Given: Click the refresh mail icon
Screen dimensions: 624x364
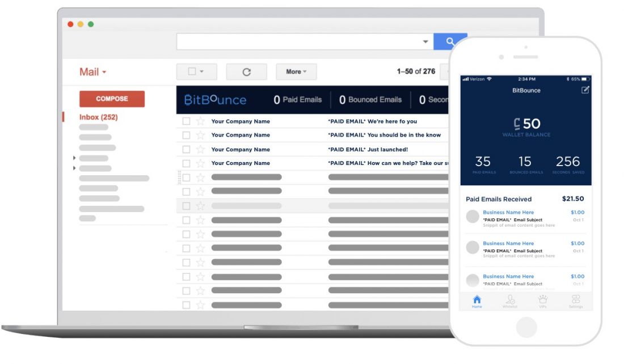Looking at the screenshot, I should [246, 72].
